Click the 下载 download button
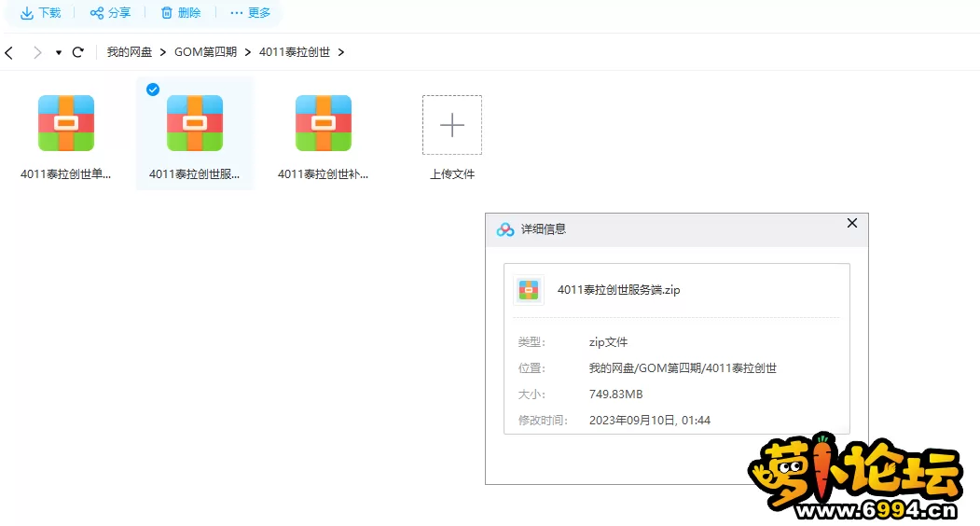Screen dimensions: 980x526 pyautogui.click(x=41, y=12)
